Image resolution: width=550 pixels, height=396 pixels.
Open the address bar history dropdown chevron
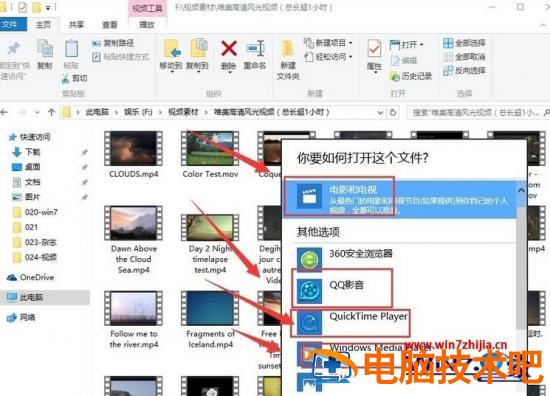click(380, 113)
